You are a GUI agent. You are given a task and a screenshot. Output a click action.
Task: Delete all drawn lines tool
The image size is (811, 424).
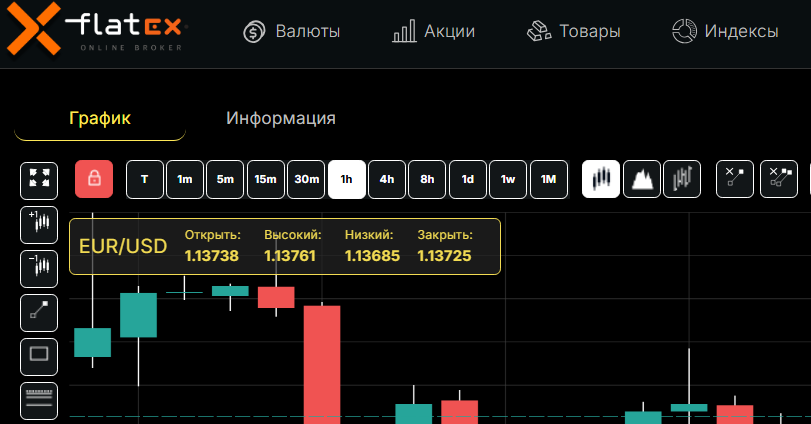(x=779, y=179)
